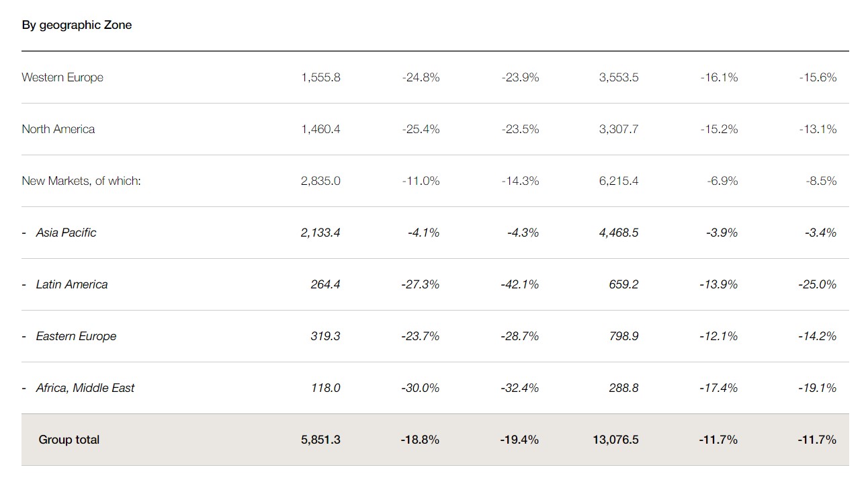The image size is (868, 482).
Task: Click the -19.4% Group total cell
Action: (x=519, y=440)
